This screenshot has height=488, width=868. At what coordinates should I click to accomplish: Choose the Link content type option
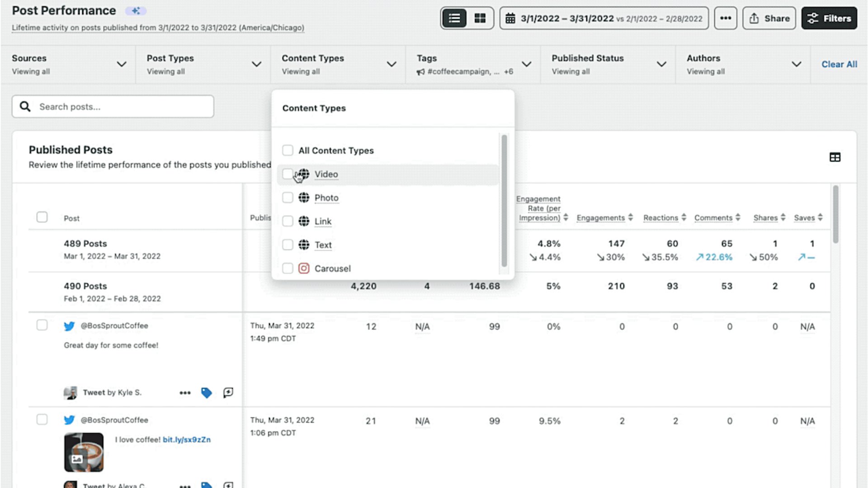pyautogui.click(x=323, y=221)
